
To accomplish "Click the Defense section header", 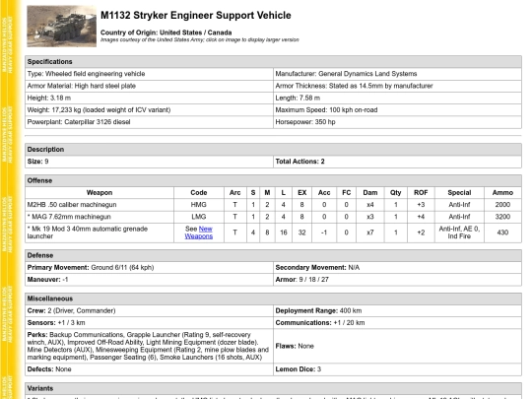I will pyautogui.click(x=273, y=255).
